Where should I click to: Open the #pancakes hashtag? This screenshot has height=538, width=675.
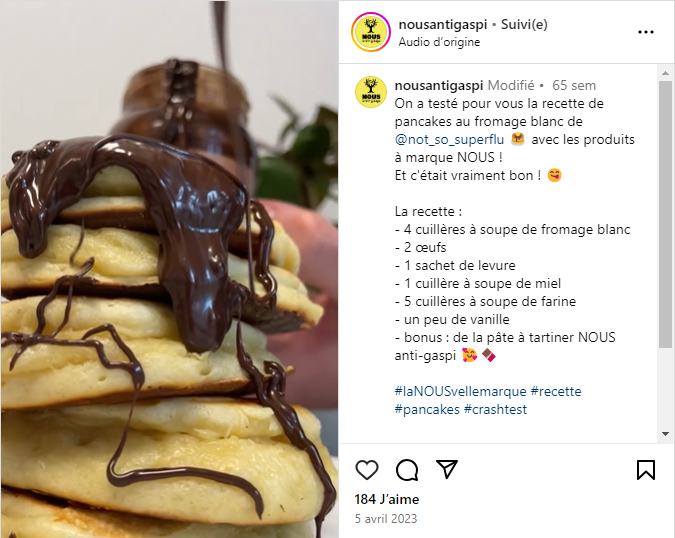point(427,409)
